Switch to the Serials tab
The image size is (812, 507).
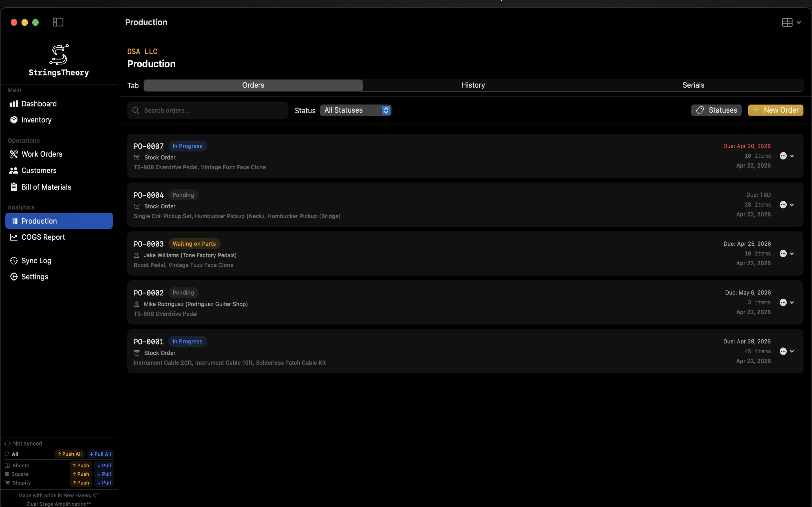(693, 85)
